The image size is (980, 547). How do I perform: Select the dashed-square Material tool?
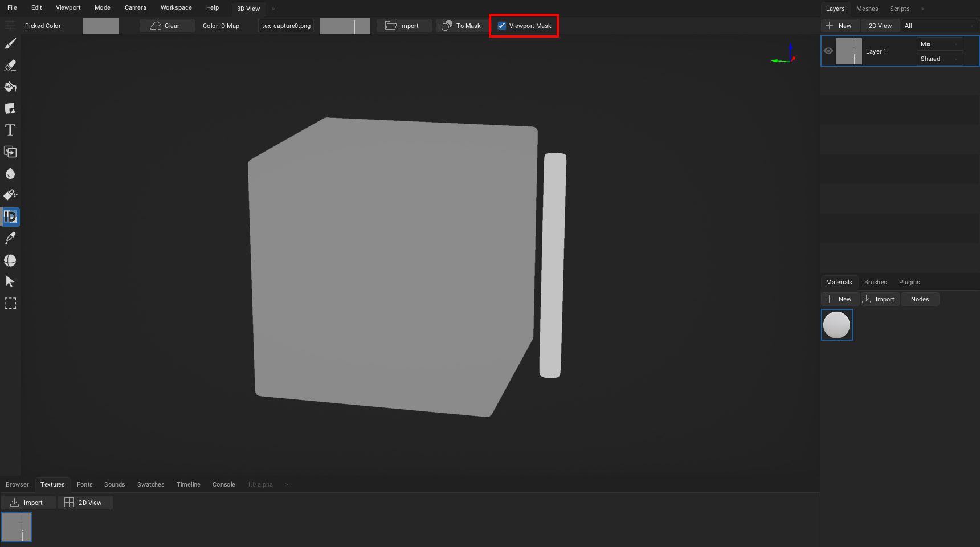point(10,304)
